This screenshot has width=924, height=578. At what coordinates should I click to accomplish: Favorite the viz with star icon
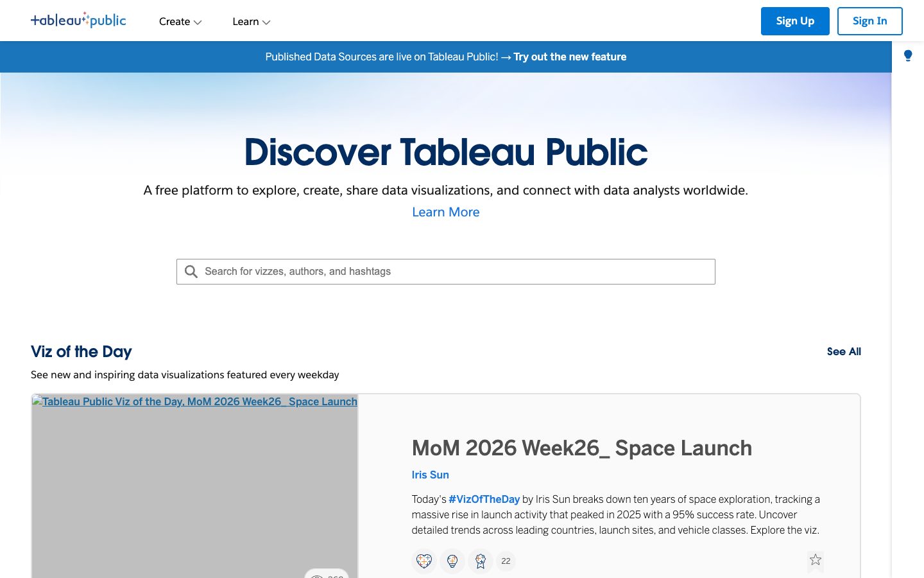coord(816,559)
